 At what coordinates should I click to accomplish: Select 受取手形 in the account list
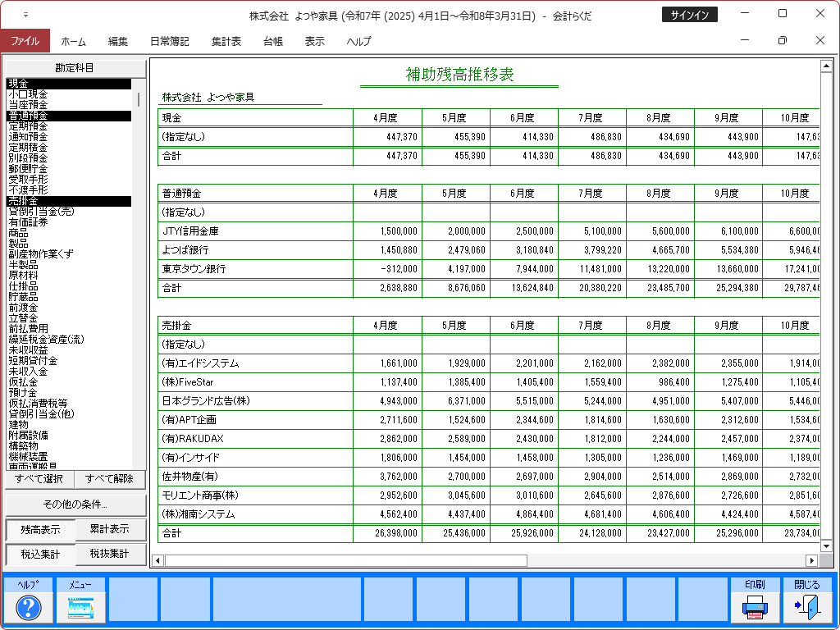(x=28, y=179)
